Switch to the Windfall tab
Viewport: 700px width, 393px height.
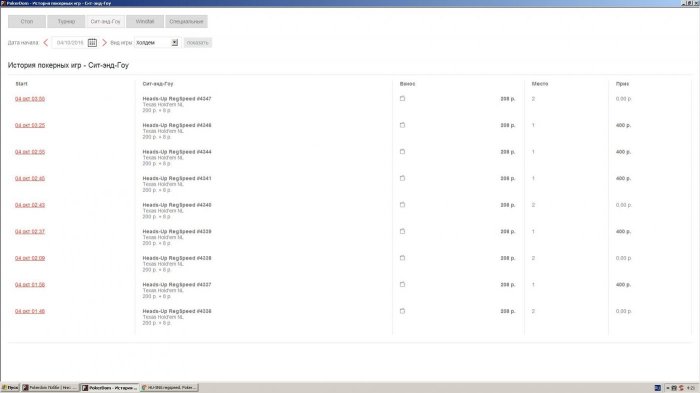coord(145,21)
